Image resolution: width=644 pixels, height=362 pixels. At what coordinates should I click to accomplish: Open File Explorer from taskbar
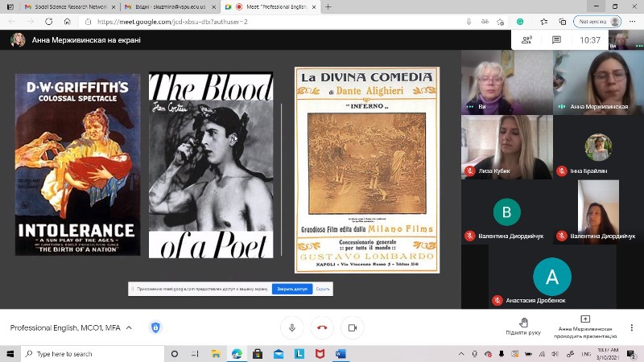[x=216, y=354]
